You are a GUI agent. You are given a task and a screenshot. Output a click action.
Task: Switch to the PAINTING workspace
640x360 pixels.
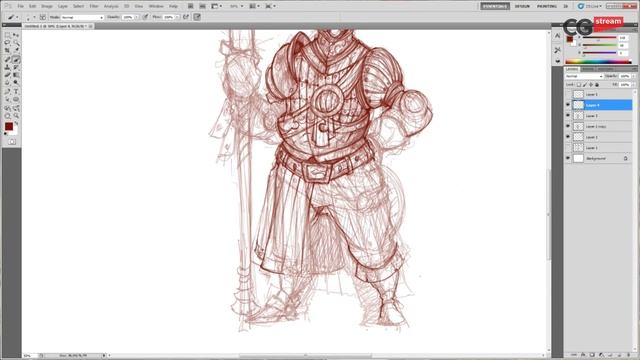[547, 6]
